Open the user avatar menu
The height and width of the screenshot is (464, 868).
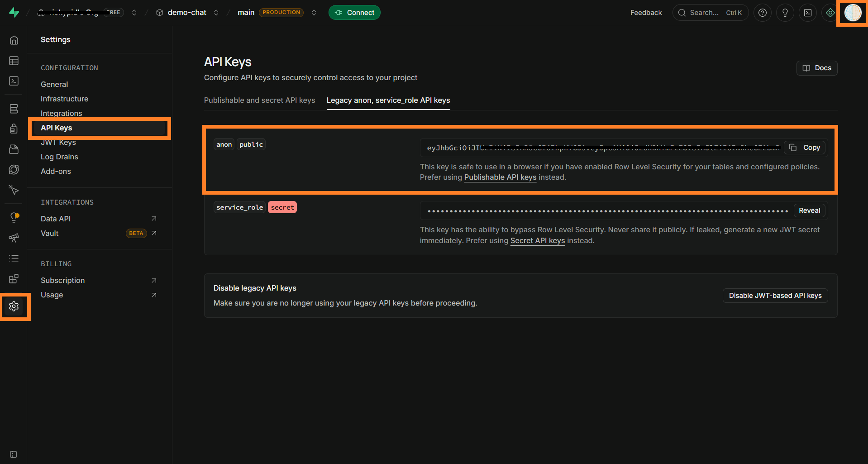(x=853, y=13)
